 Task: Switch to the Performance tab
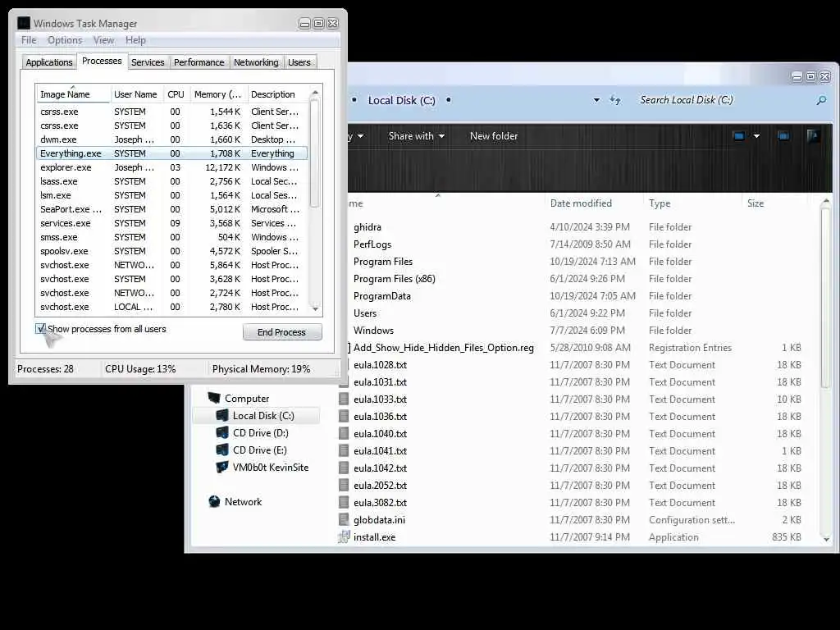point(199,62)
